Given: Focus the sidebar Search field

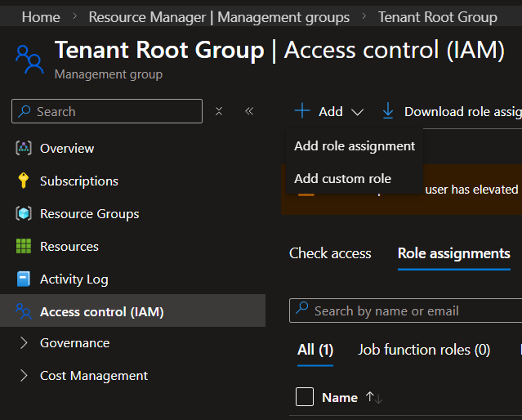Looking at the screenshot, I should pos(107,111).
